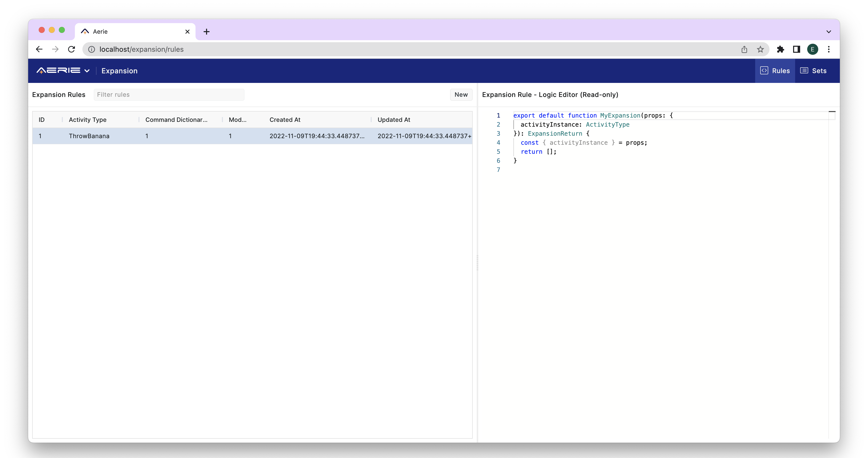Click the share page icon
This screenshot has width=868, height=458.
pyautogui.click(x=744, y=49)
